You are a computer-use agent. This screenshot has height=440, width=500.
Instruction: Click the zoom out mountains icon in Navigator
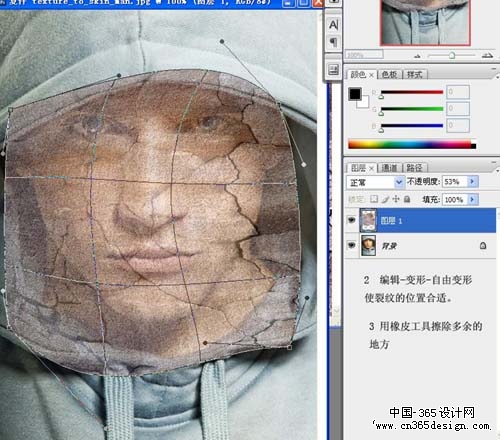[417, 56]
